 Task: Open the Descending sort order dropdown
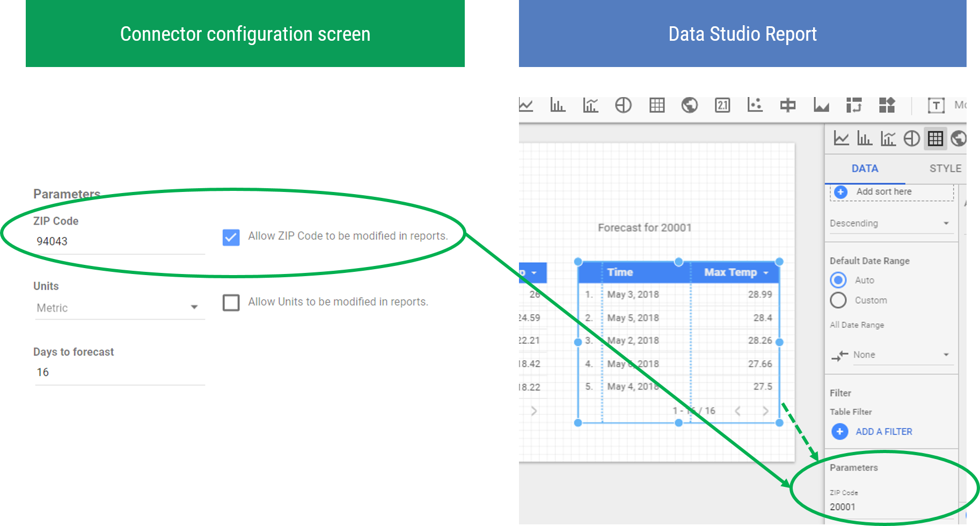pos(891,223)
